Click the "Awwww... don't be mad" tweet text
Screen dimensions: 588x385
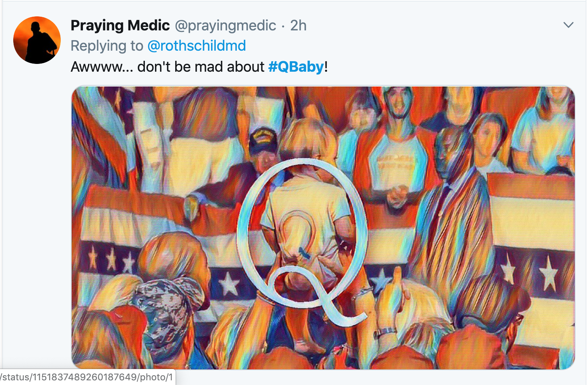point(167,67)
